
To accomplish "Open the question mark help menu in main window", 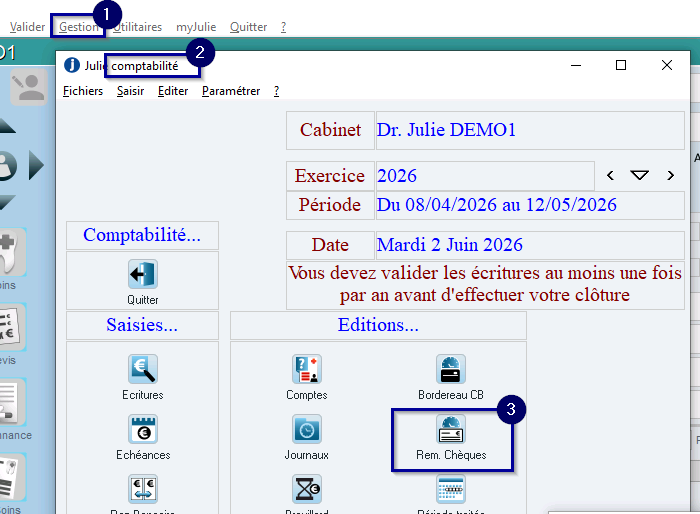I will click(283, 27).
